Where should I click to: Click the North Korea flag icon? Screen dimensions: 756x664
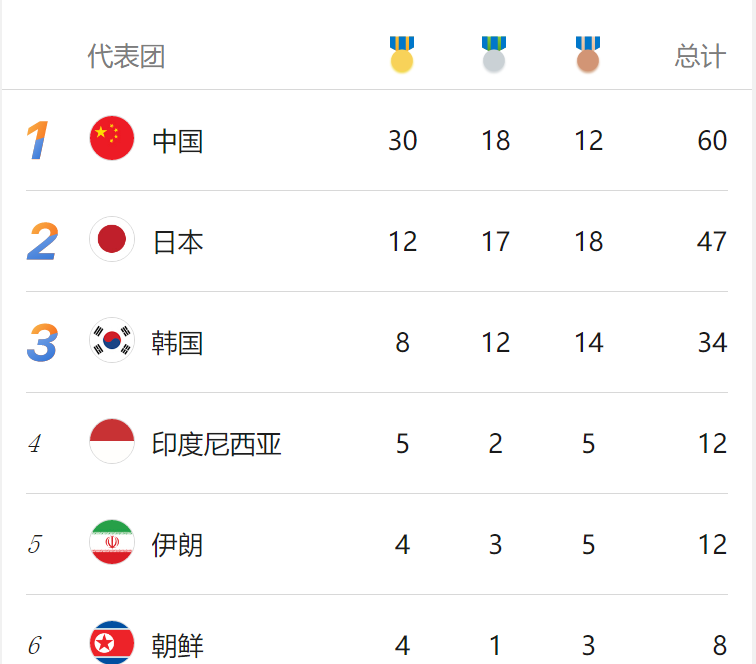point(112,642)
